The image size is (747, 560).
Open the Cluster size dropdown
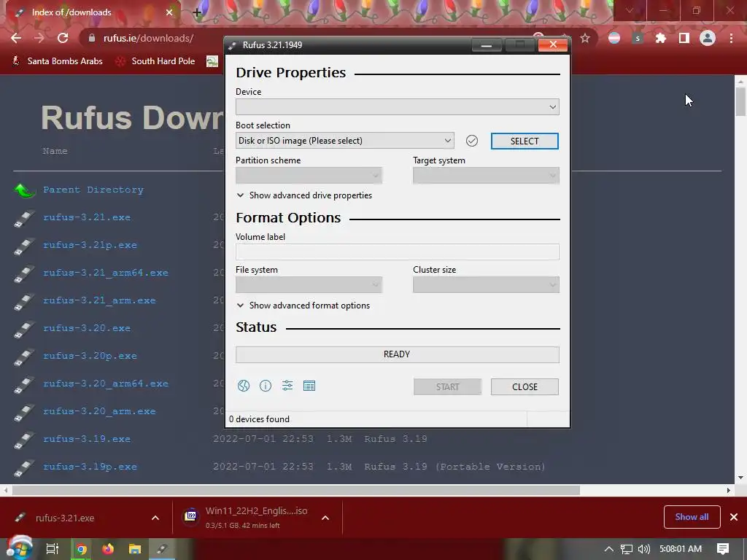click(486, 285)
